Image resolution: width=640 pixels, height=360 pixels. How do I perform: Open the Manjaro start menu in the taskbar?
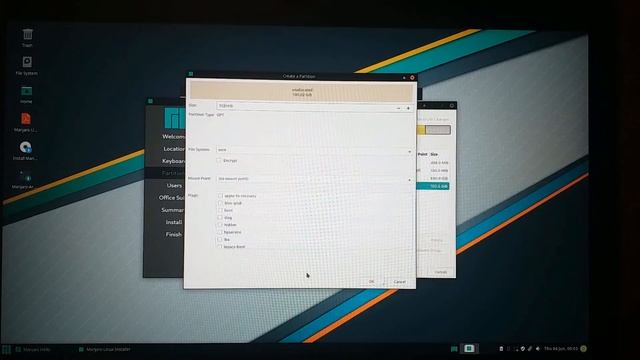pyautogui.click(x=6, y=349)
